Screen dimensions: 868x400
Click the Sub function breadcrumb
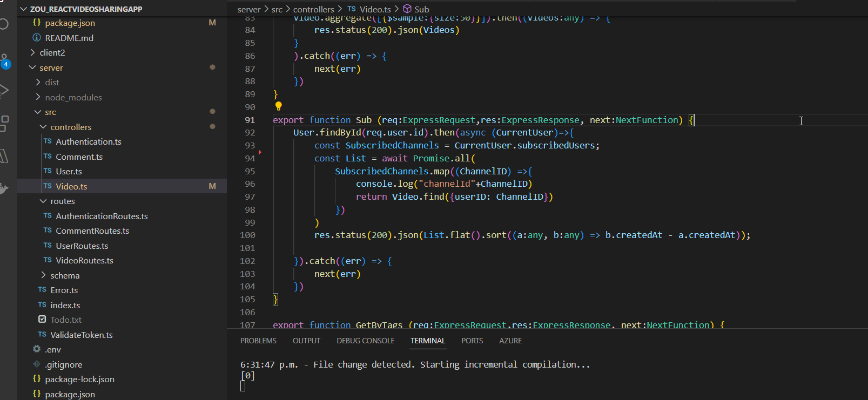coord(421,9)
